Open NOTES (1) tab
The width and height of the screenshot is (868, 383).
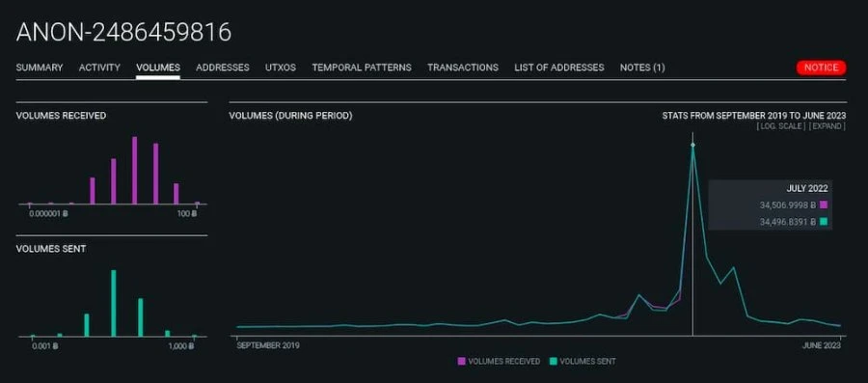(642, 68)
